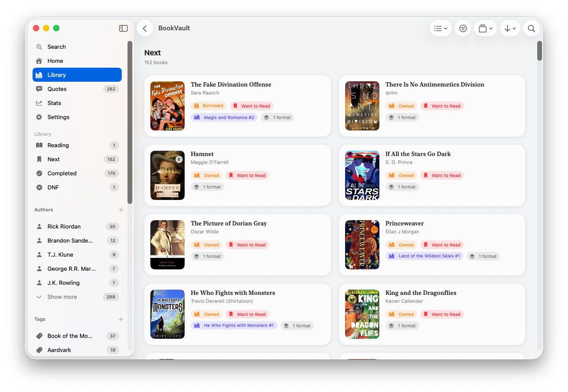Image resolution: width=568 pixels, height=392 pixels.
Task: Click the author name Sara Raasch
Action: pyautogui.click(x=205, y=93)
